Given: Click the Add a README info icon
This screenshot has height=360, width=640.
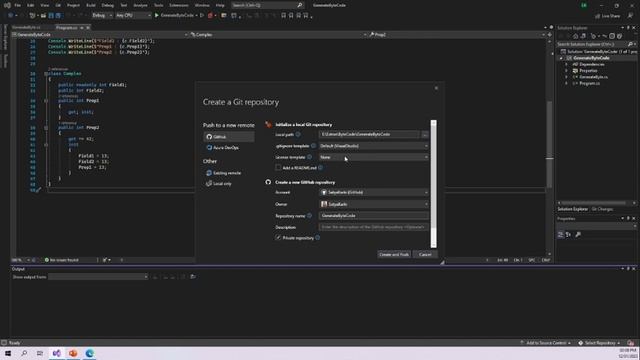Looking at the screenshot, I should point(320,168).
